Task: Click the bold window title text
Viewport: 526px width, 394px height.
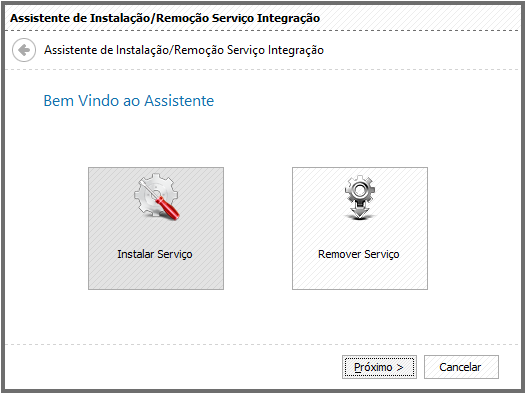Action: pyautogui.click(x=165, y=18)
